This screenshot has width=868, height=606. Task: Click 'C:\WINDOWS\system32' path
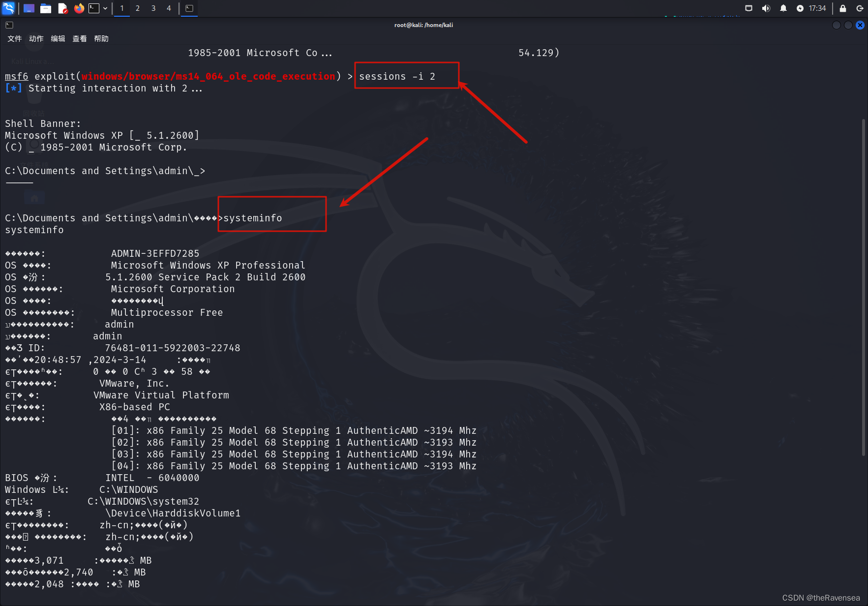pos(144,501)
